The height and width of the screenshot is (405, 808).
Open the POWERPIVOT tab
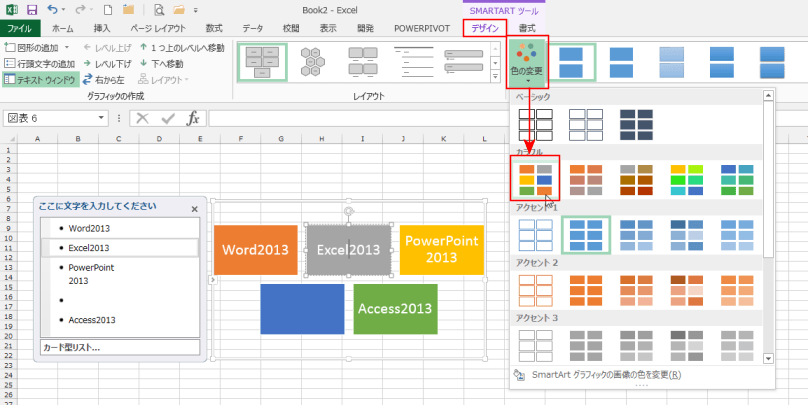tap(422, 28)
